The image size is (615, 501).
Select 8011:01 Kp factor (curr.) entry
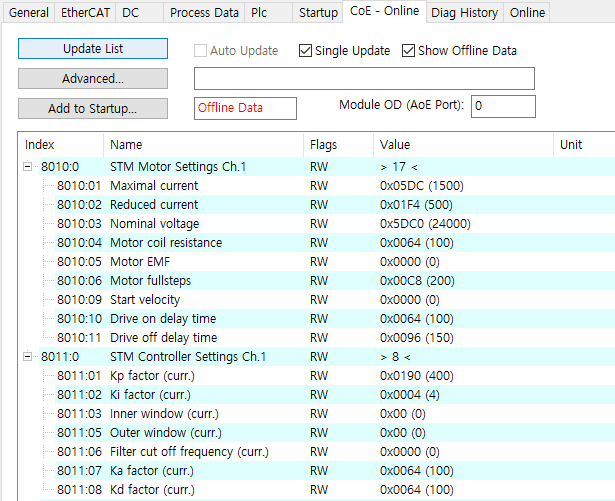coord(335,376)
